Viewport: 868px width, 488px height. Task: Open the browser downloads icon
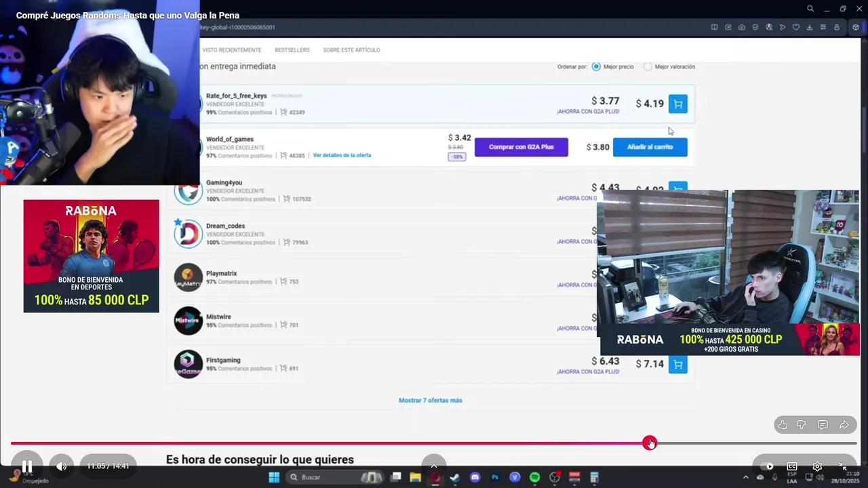pyautogui.click(x=810, y=27)
